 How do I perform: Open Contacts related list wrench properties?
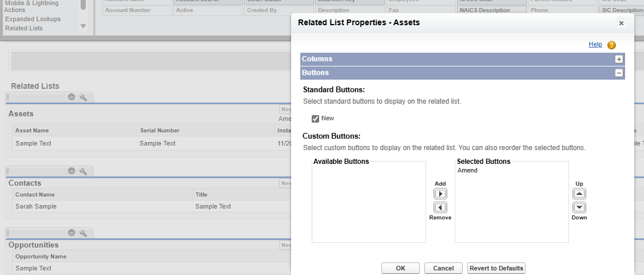click(x=83, y=171)
